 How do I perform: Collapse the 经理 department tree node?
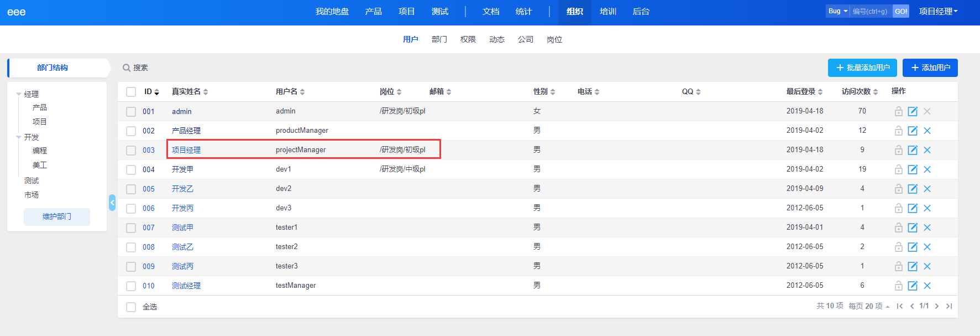(19, 94)
